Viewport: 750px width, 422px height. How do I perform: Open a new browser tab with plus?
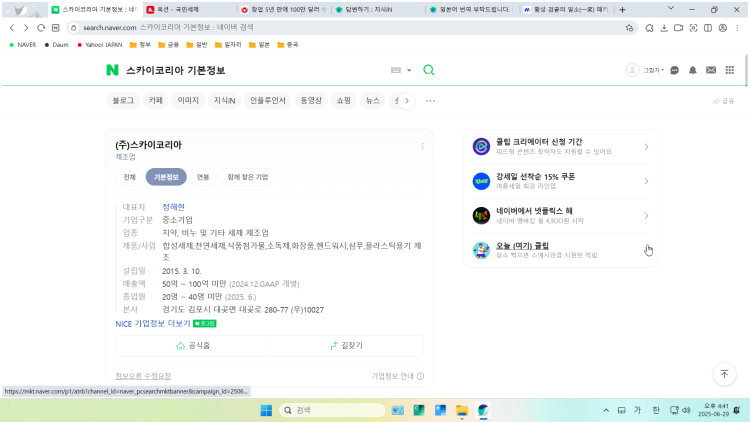pyautogui.click(x=622, y=10)
